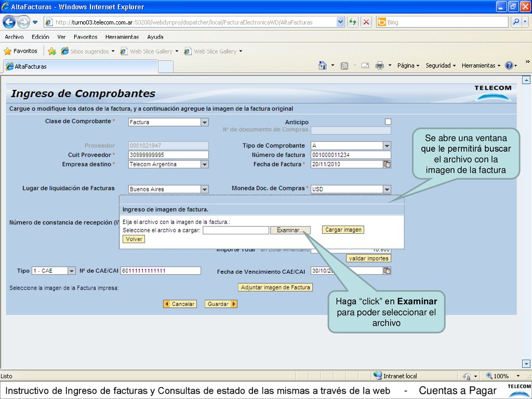Open the Ayuda menu

click(x=155, y=37)
